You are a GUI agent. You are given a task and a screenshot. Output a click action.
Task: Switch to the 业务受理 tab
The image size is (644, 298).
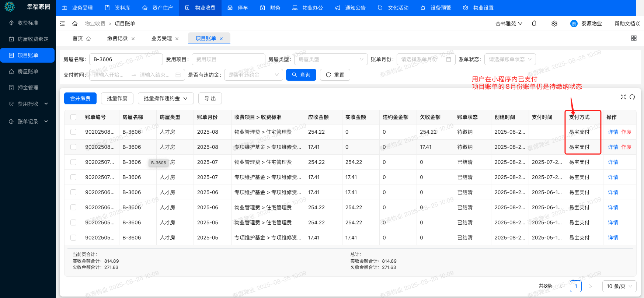point(161,38)
